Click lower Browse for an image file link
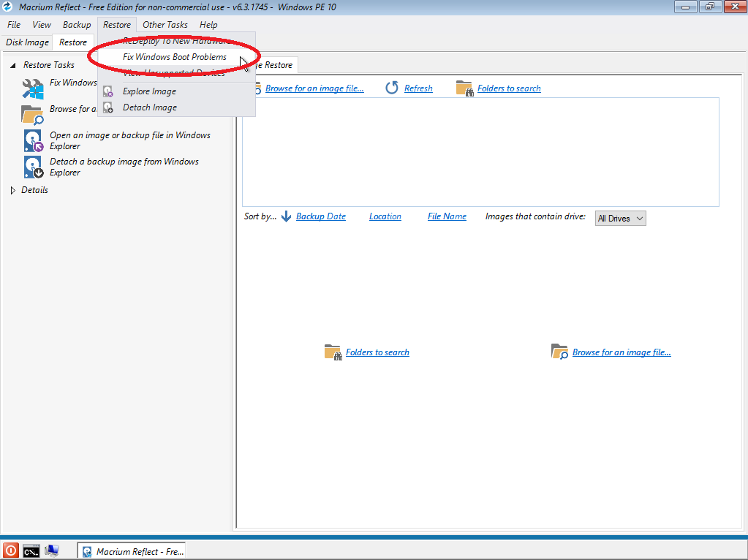 coord(622,352)
